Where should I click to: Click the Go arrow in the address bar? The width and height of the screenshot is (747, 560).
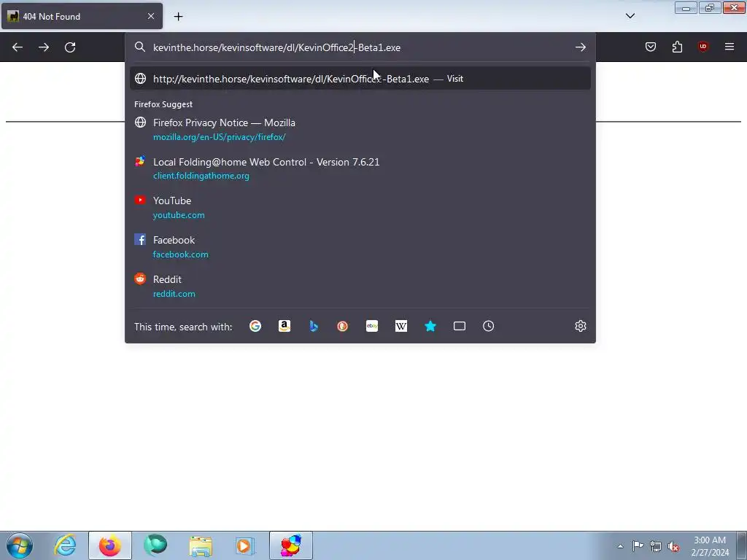pyautogui.click(x=580, y=47)
